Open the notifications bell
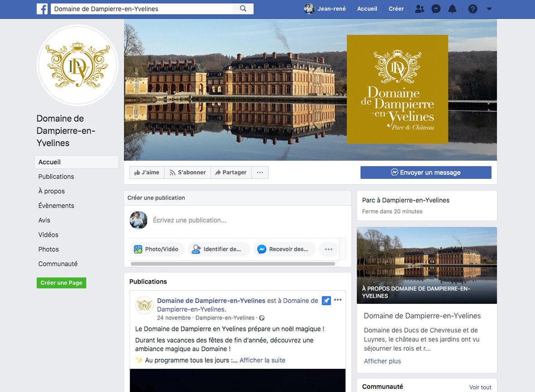The width and height of the screenshot is (535, 392). pyautogui.click(x=452, y=9)
